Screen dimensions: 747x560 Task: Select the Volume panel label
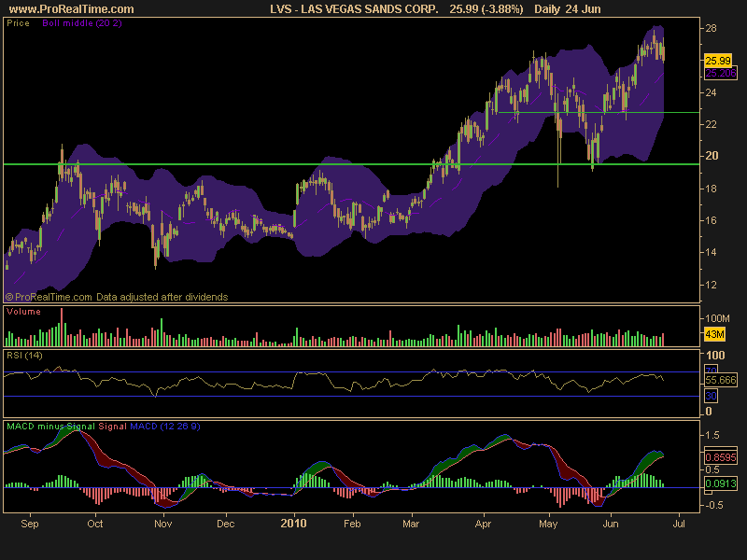point(23,312)
